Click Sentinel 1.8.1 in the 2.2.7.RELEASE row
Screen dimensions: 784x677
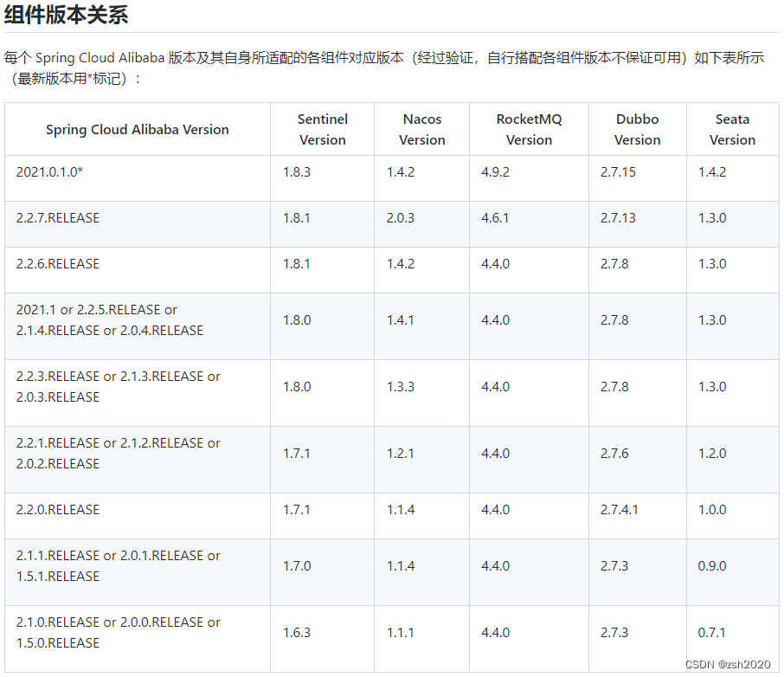pos(297,218)
